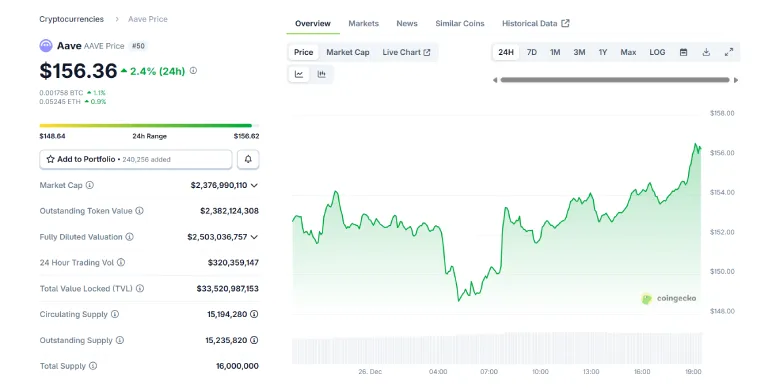The image size is (783, 388).
Task: Click Add to Portfolio button
Action: click(x=136, y=159)
